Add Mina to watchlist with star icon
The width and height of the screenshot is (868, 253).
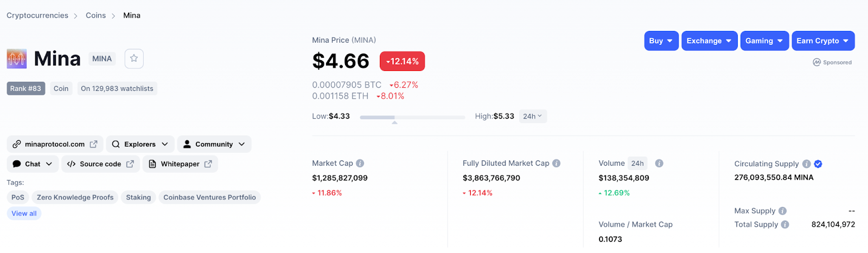point(134,59)
